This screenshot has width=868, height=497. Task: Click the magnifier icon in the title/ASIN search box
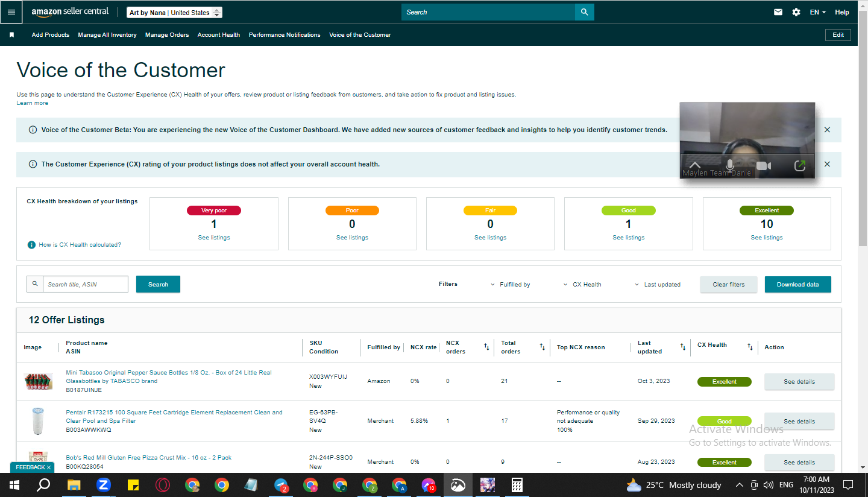click(x=35, y=284)
